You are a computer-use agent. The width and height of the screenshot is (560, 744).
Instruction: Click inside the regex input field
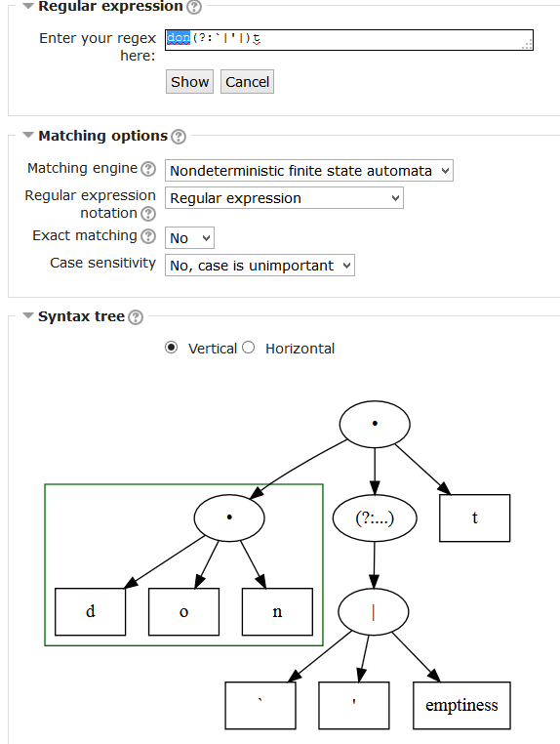click(x=349, y=40)
